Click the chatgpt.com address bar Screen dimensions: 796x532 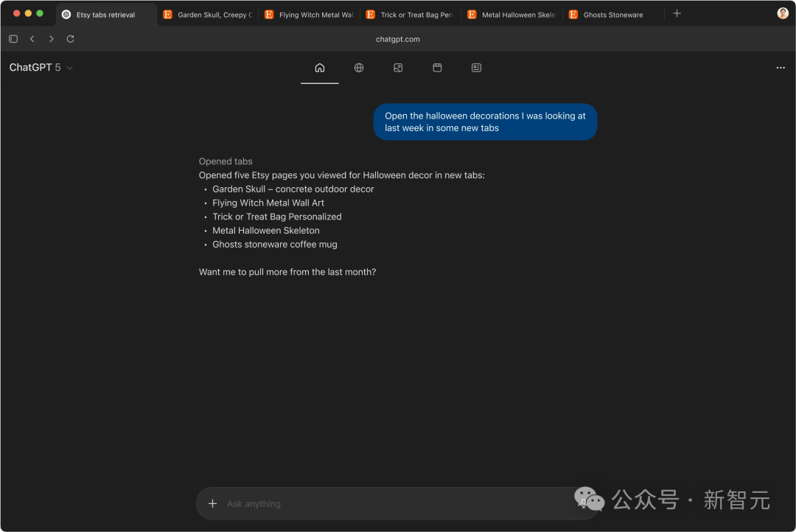398,38
